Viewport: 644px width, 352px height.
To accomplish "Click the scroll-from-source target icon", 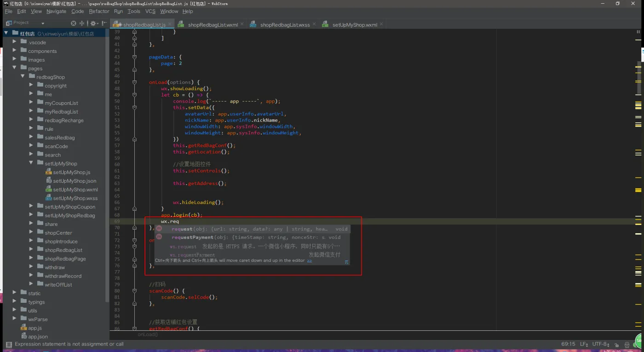I will point(74,23).
